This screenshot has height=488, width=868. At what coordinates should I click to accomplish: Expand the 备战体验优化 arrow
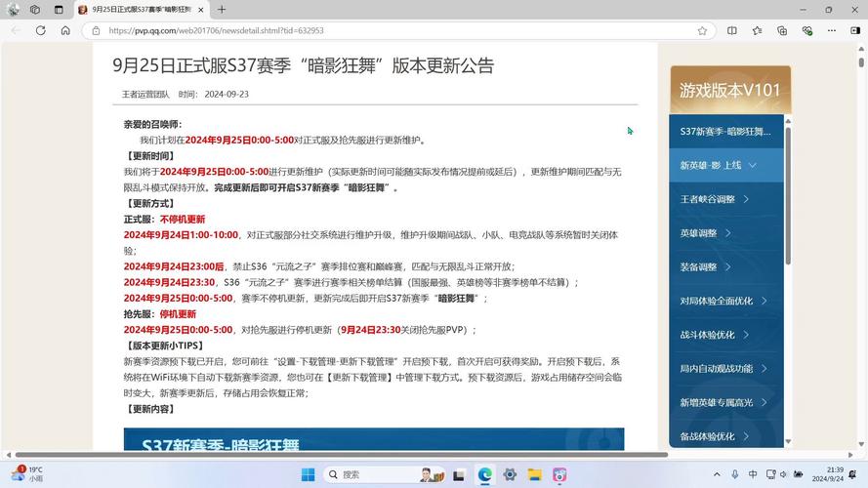746,436
